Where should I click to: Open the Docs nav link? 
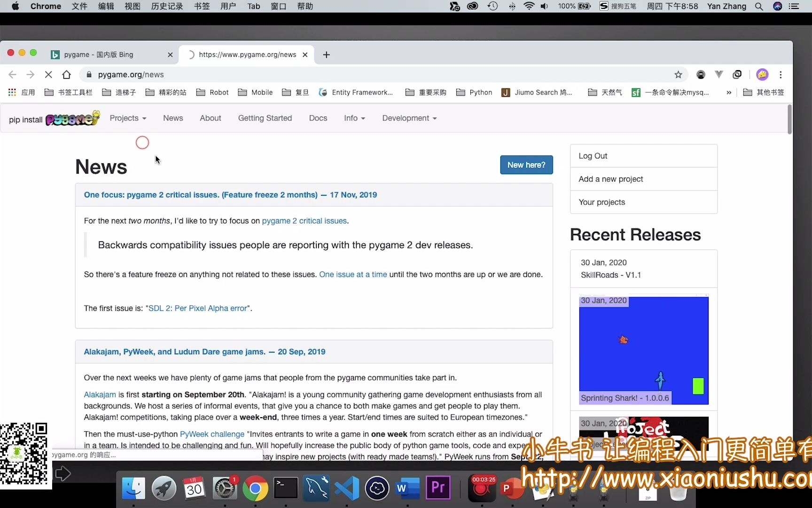coord(318,118)
